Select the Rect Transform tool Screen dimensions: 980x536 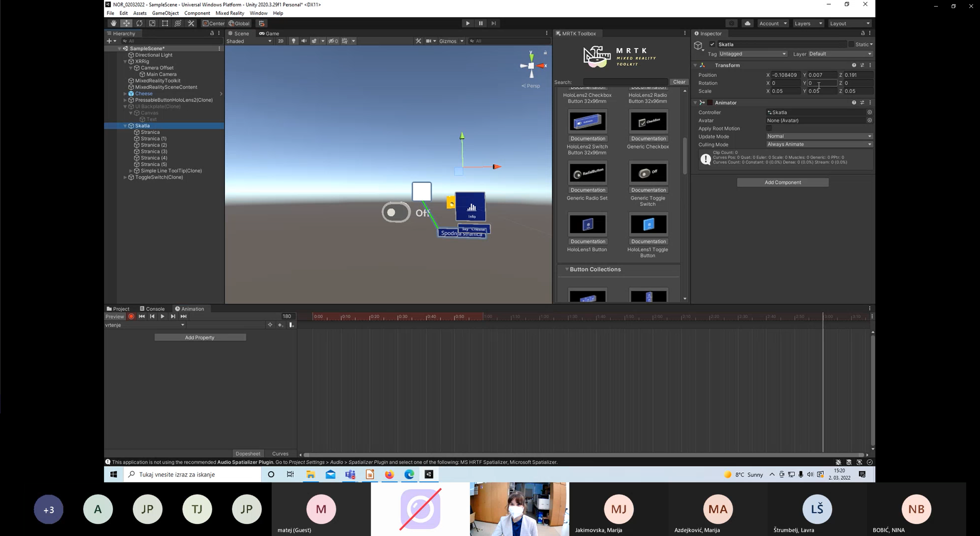(x=165, y=23)
